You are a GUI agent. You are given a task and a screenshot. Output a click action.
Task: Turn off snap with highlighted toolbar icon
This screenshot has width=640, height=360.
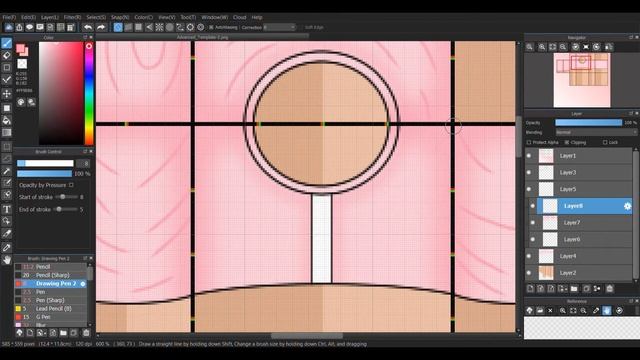click(118, 27)
